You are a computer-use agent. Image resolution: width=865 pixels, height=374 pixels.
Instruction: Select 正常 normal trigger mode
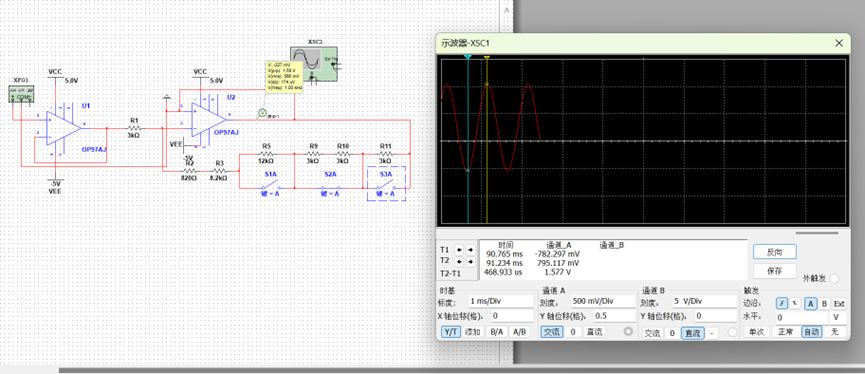coord(786,332)
